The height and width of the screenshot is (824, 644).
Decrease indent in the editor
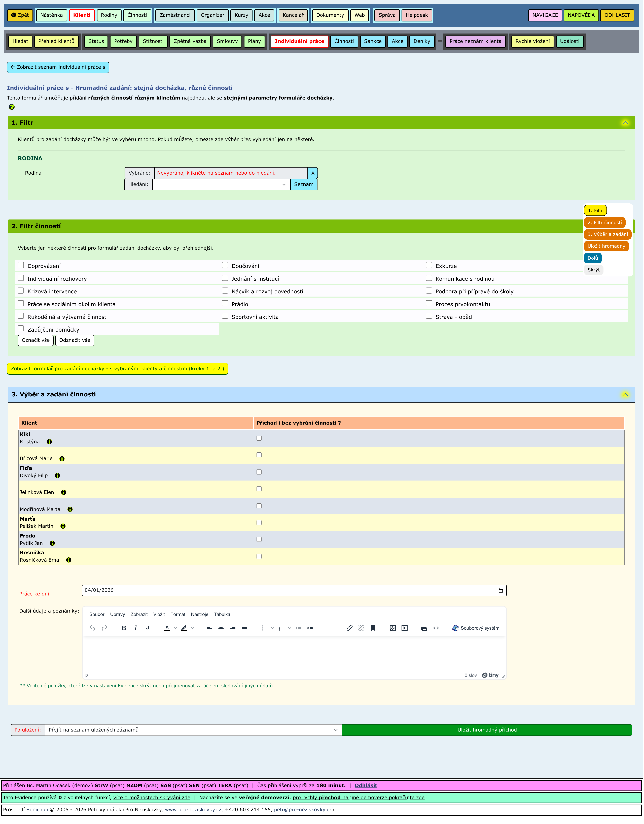[x=298, y=628]
